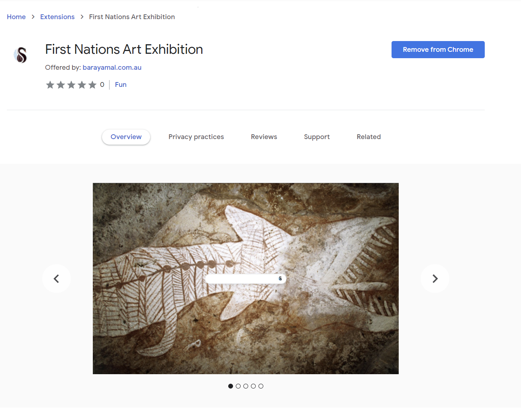Image resolution: width=521 pixels, height=420 pixels.
Task: Click the small logo inside the screenshot search bar
Action: point(280,279)
